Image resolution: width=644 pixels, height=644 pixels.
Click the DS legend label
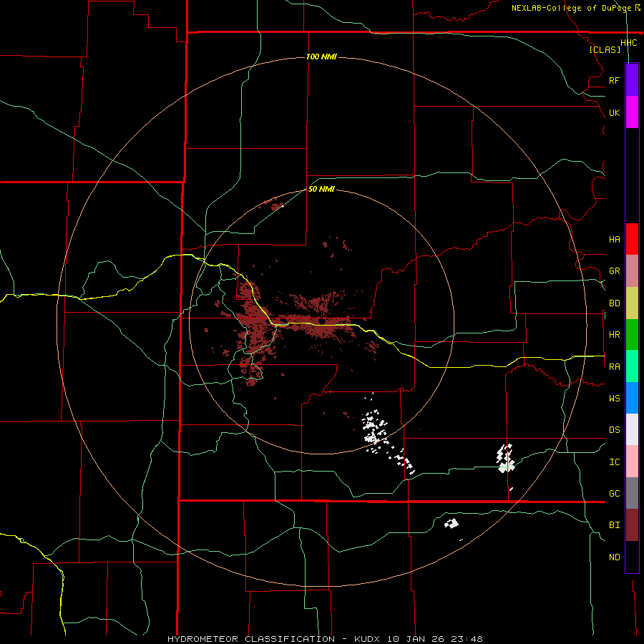click(614, 430)
